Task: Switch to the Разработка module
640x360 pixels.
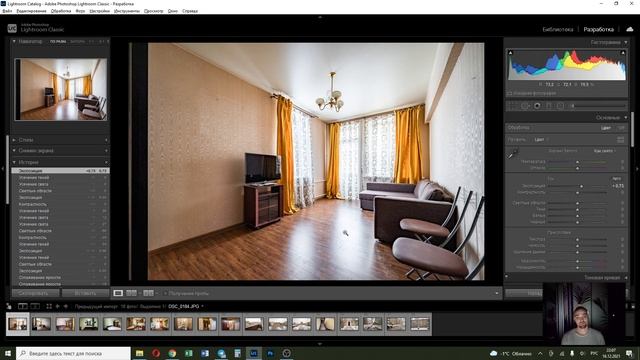Action: pos(598,29)
